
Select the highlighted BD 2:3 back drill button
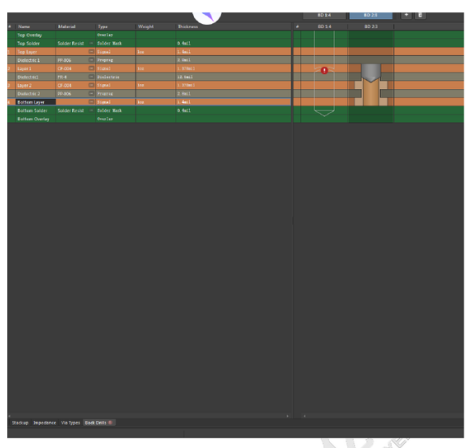(x=371, y=15)
